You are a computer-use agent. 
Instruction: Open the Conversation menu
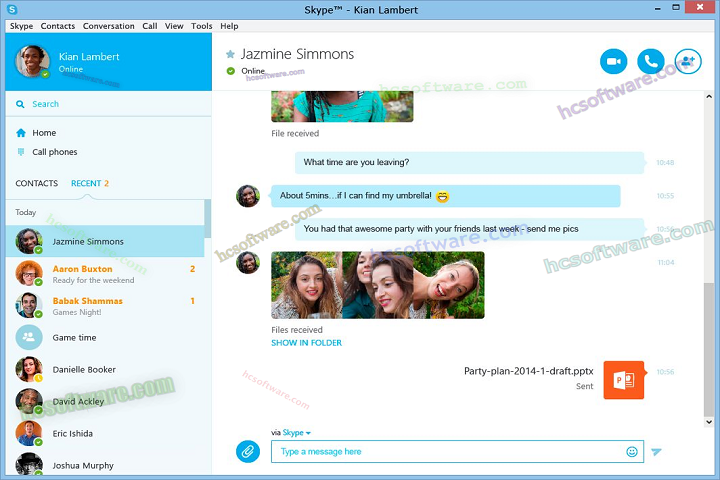point(108,26)
